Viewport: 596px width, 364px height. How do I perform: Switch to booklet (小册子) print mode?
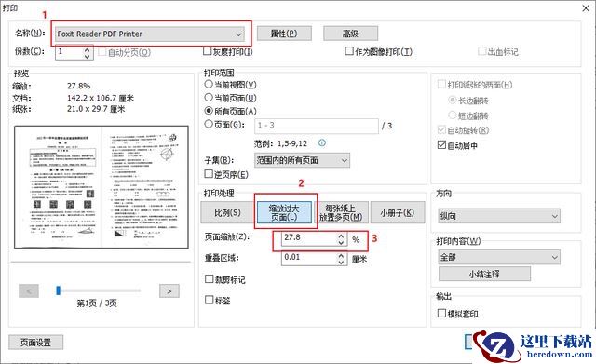[398, 212]
